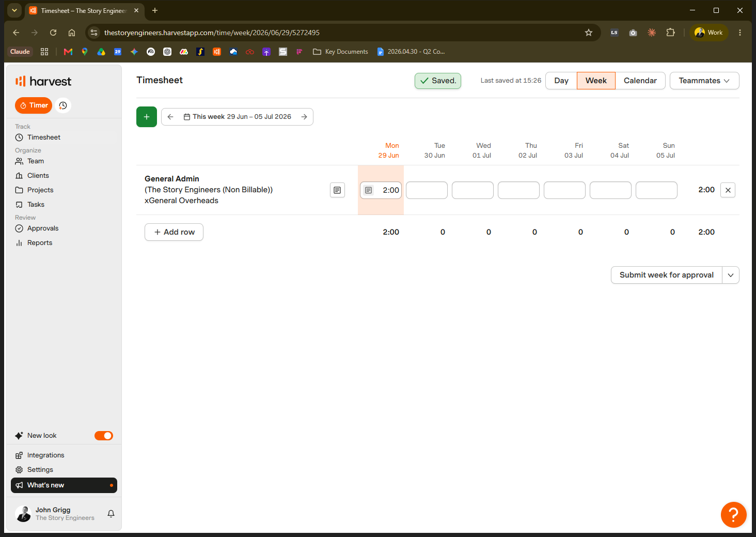The height and width of the screenshot is (537, 756).
Task: Remove the General Admin row with X
Action: 728,190
